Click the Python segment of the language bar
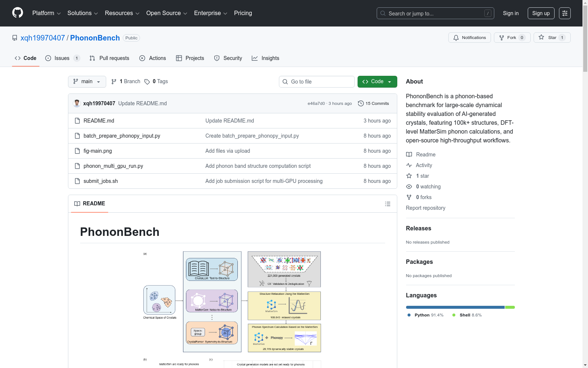 pos(455,307)
